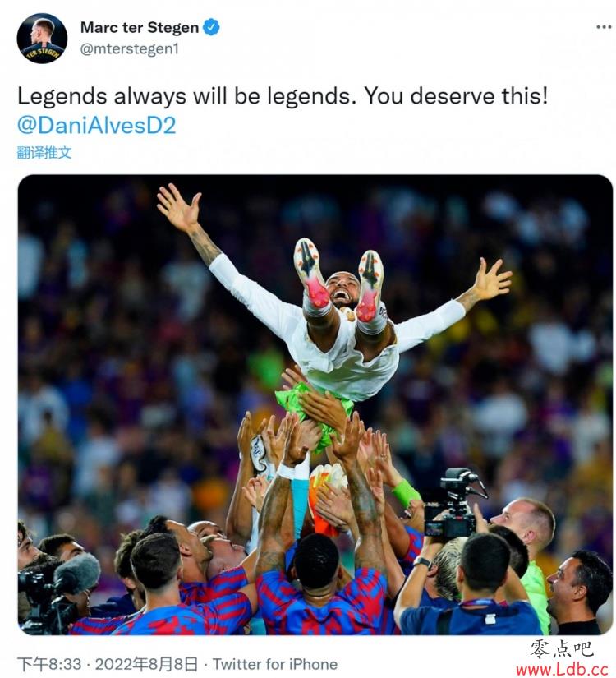Click the 2022年8月8日 date link

(x=146, y=664)
